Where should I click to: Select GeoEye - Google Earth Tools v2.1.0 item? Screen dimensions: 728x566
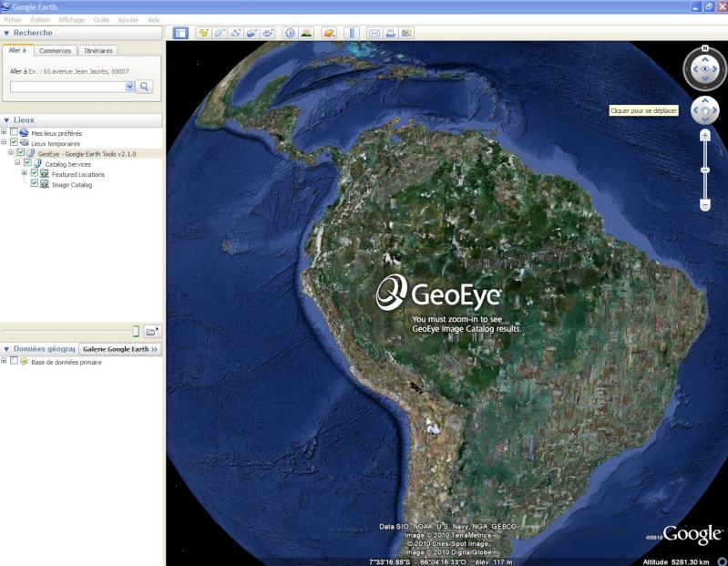[x=87, y=154]
